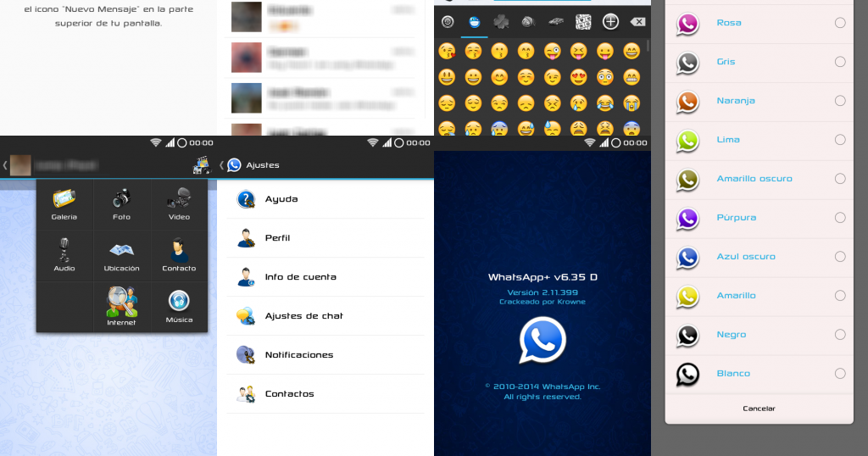
Task: Open Notificaciones settings entry
Action: 325,355
